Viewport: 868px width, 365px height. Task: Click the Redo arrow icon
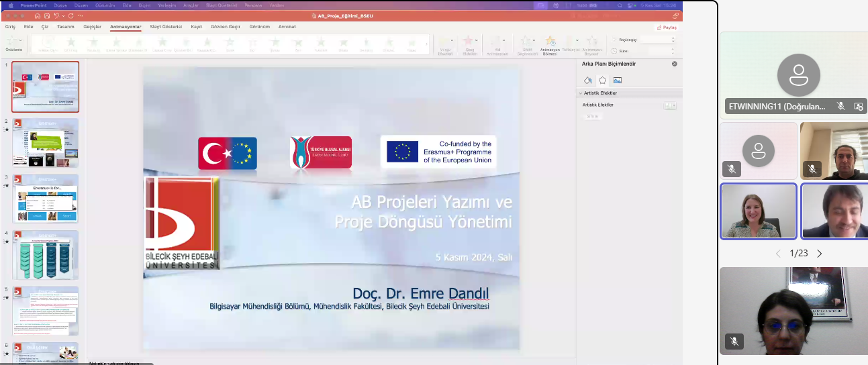coord(71,16)
